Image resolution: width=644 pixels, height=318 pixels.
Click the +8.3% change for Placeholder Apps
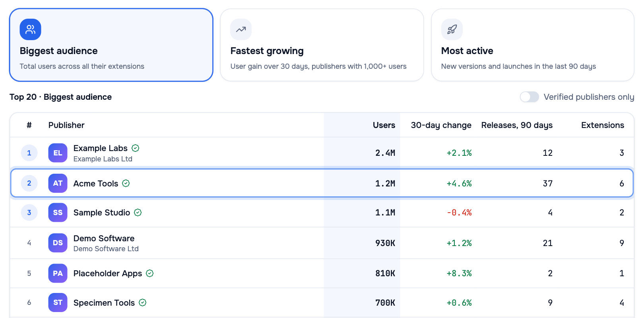(459, 273)
